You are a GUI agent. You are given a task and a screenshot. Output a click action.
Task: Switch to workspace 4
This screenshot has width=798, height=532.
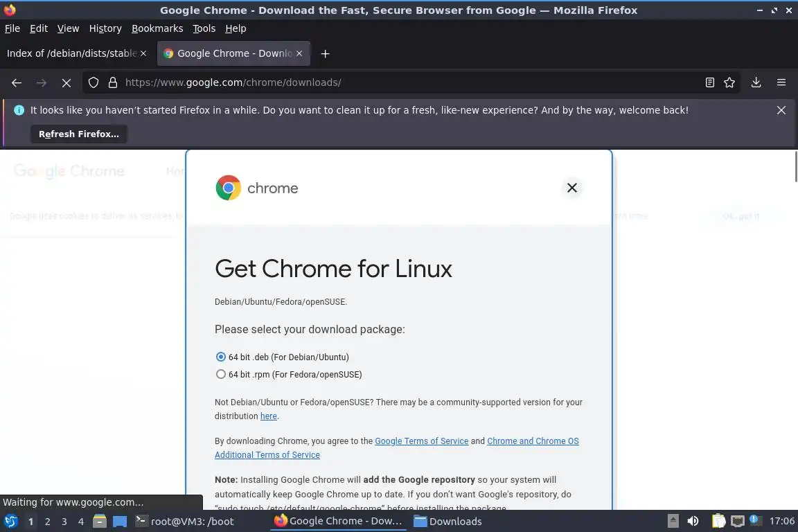click(x=81, y=522)
